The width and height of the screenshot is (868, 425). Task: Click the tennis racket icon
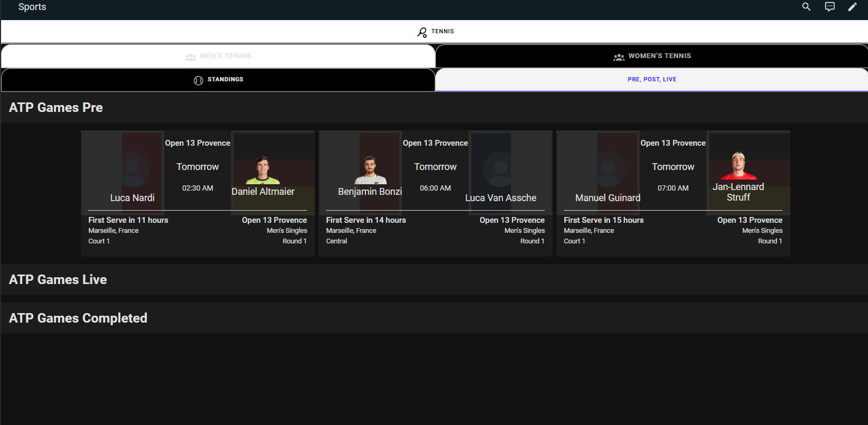[x=422, y=32]
